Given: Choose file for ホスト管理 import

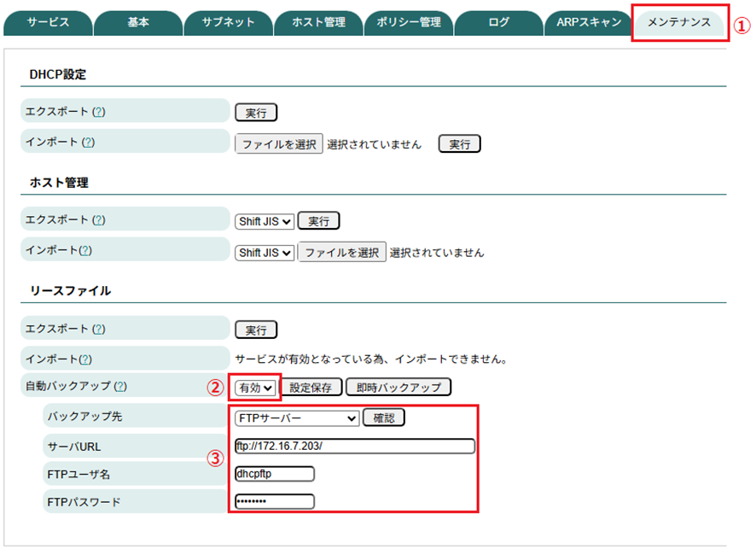Looking at the screenshot, I should 341,253.
